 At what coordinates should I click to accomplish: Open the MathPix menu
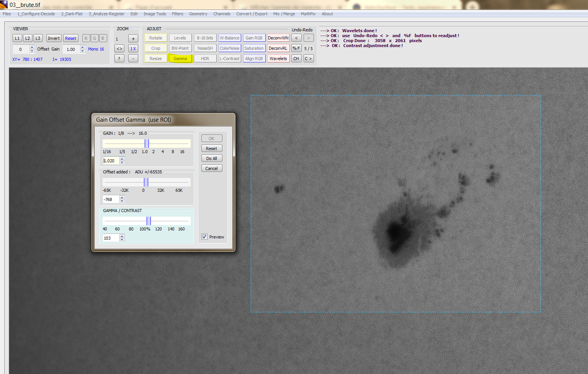pyautogui.click(x=308, y=14)
